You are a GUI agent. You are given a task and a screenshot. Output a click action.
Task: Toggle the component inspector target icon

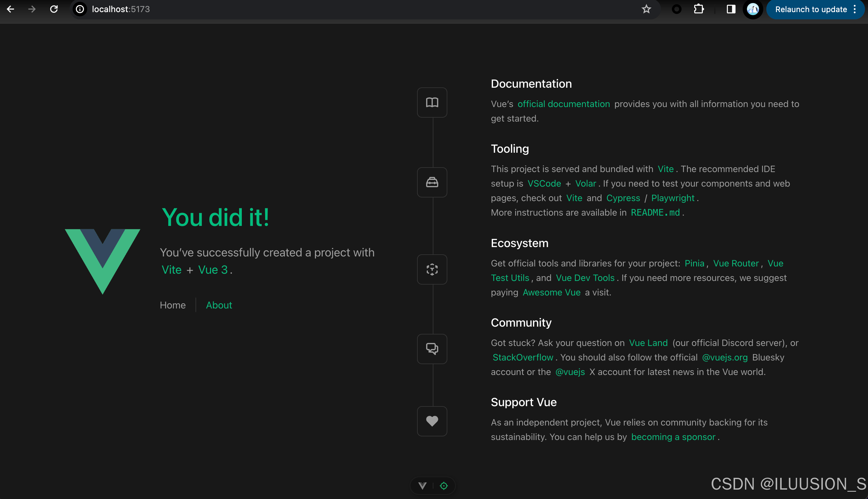click(x=444, y=486)
